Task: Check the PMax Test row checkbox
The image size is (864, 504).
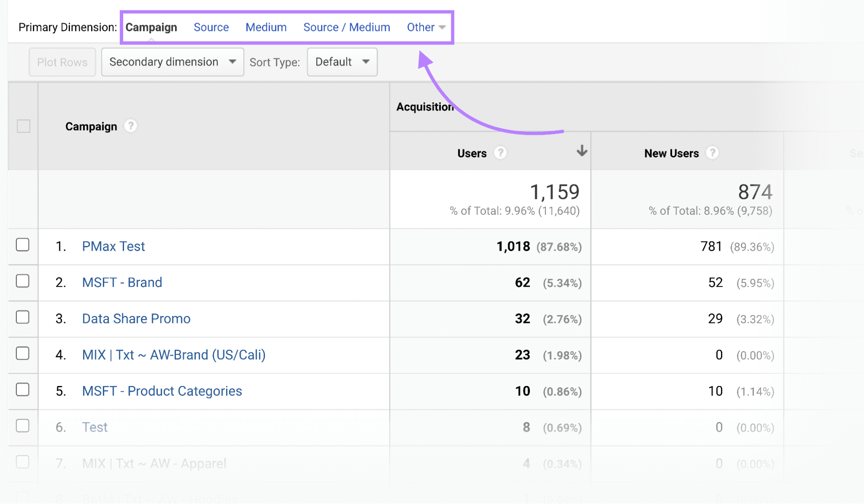Action: point(22,245)
